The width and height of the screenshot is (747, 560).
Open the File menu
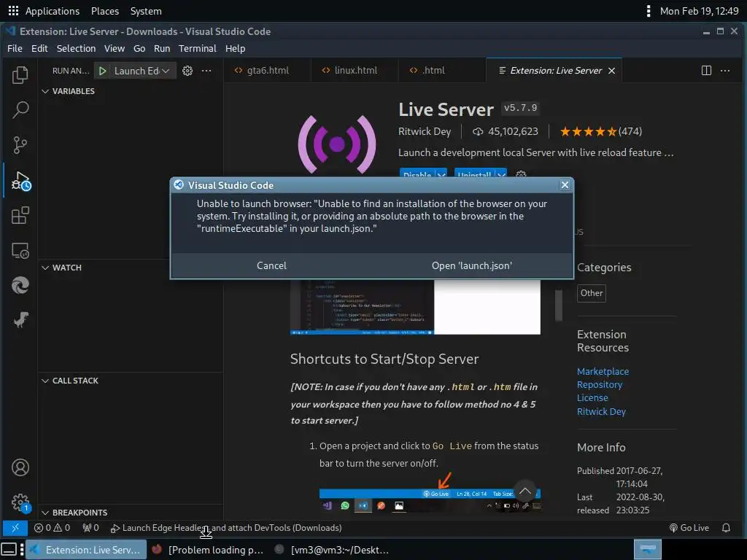[15, 48]
